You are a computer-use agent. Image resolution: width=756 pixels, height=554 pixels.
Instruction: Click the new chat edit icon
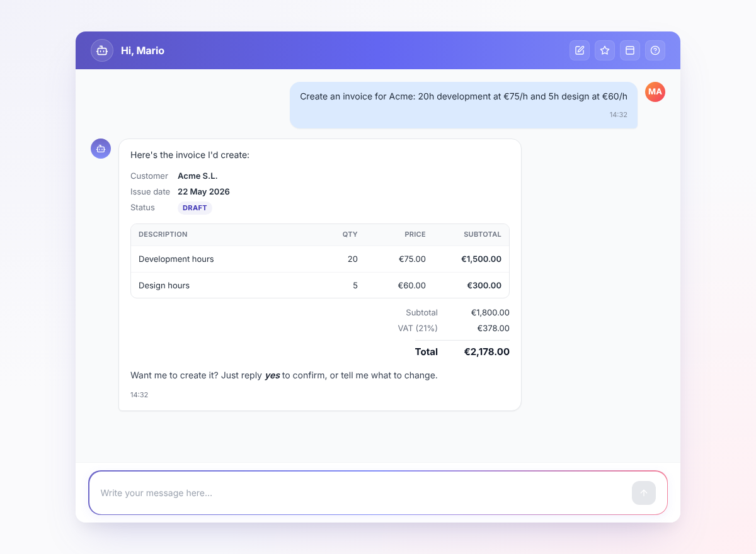click(x=580, y=50)
